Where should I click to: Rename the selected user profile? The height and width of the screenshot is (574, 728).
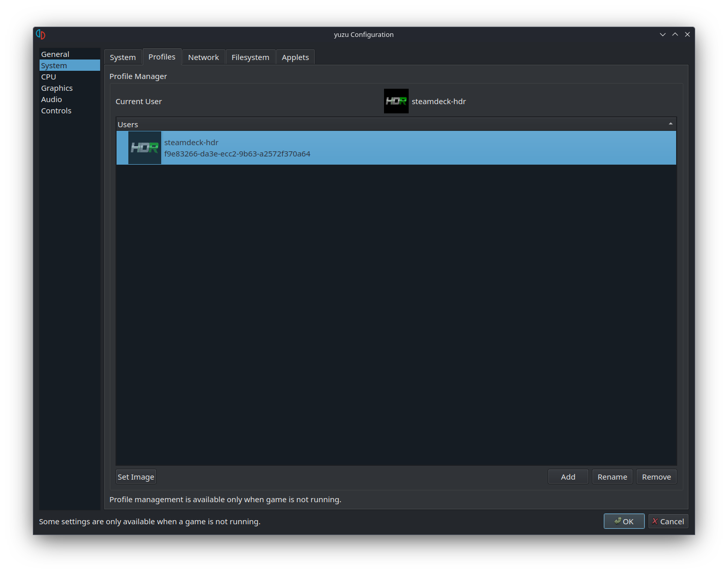(x=612, y=477)
